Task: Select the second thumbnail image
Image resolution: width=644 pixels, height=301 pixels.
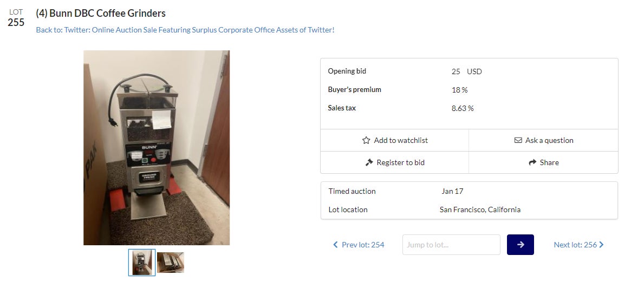Action: (x=171, y=263)
